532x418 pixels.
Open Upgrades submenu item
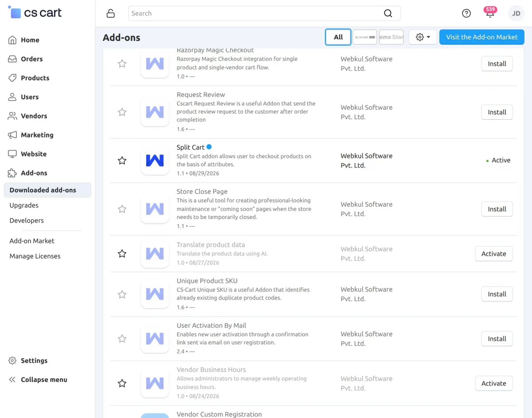(24, 205)
